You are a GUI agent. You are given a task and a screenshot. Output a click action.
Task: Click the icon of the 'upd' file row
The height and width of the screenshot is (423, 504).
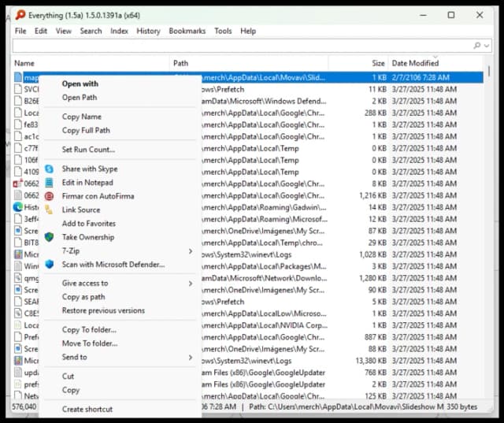pyautogui.click(x=18, y=373)
